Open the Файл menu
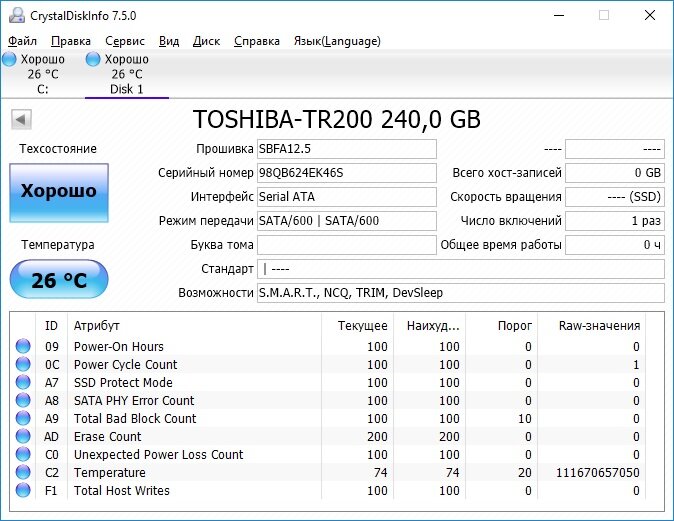The width and height of the screenshot is (674, 521). pos(22,41)
